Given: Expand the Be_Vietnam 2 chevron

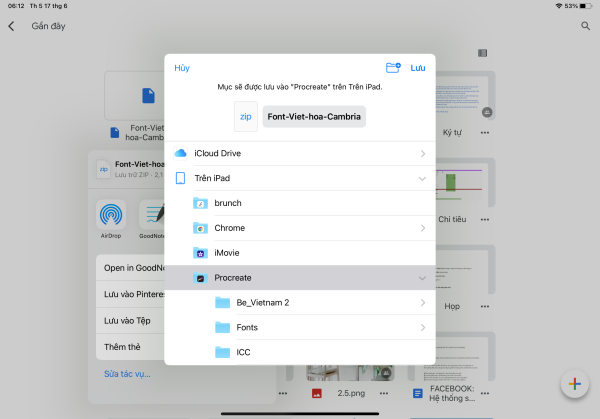Looking at the screenshot, I should click(422, 303).
